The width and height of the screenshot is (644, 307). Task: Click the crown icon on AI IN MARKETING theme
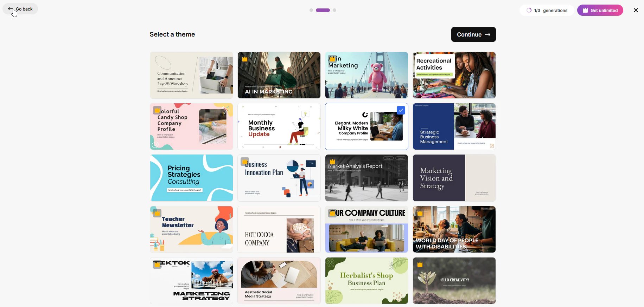coord(245,59)
